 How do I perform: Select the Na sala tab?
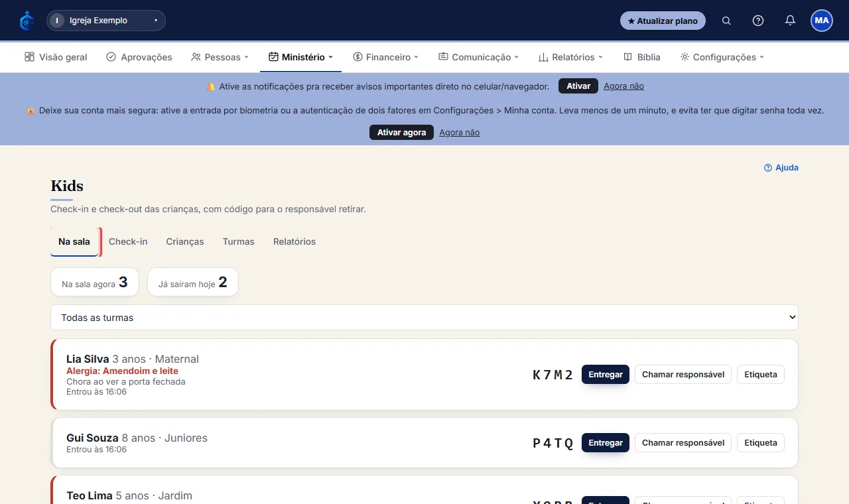click(74, 241)
